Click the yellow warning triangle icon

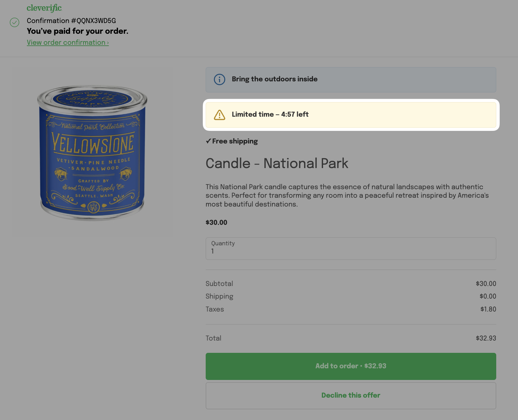tap(220, 115)
